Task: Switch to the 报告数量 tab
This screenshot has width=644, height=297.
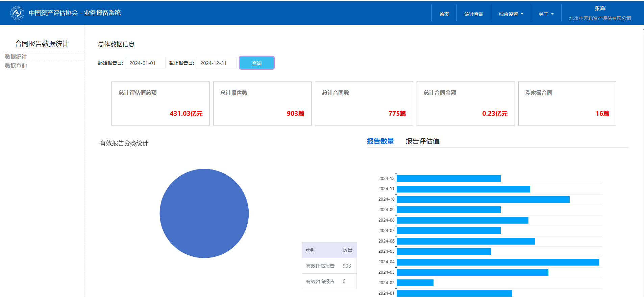Action: [380, 141]
